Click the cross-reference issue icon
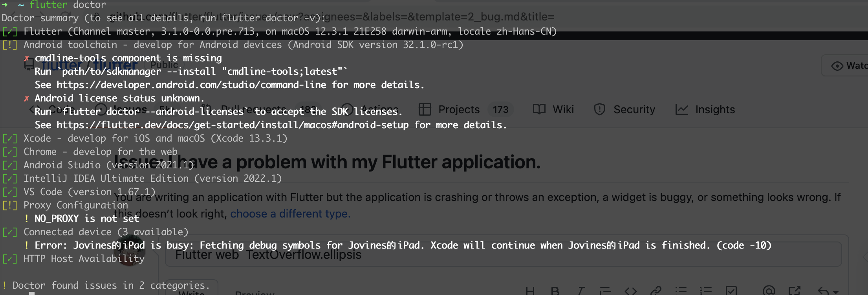Image resolution: width=868 pixels, height=295 pixels. (x=794, y=291)
